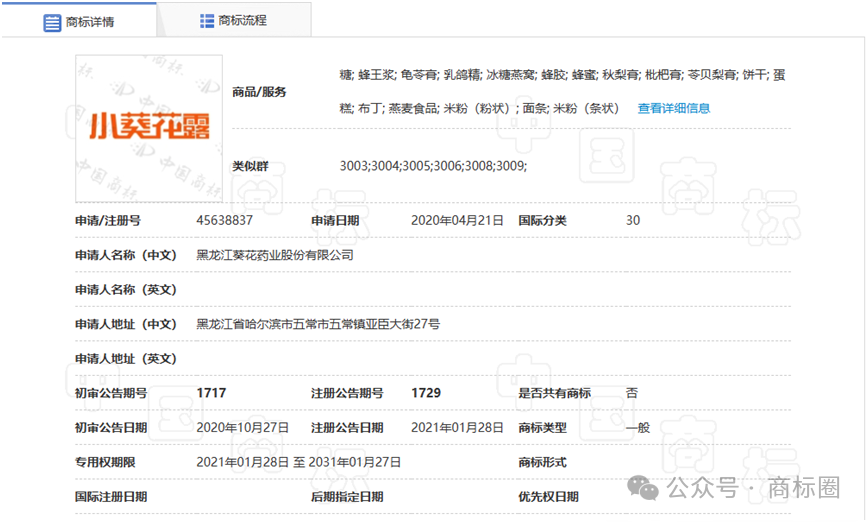The image size is (868, 522).
Task: Open the 商标流程 tab
Action: click(242, 21)
